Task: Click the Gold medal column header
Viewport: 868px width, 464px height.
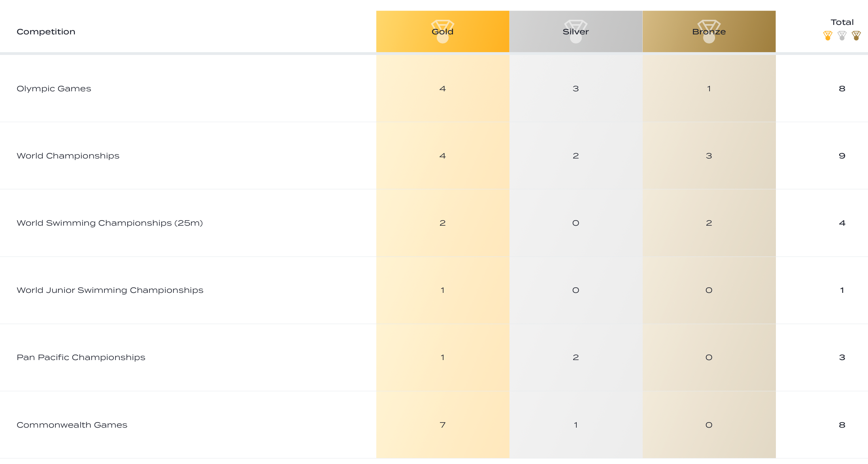Action: 443,32
